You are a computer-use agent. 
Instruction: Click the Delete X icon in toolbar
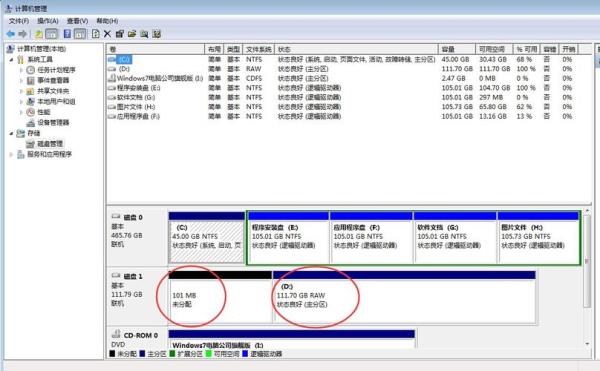108,34
